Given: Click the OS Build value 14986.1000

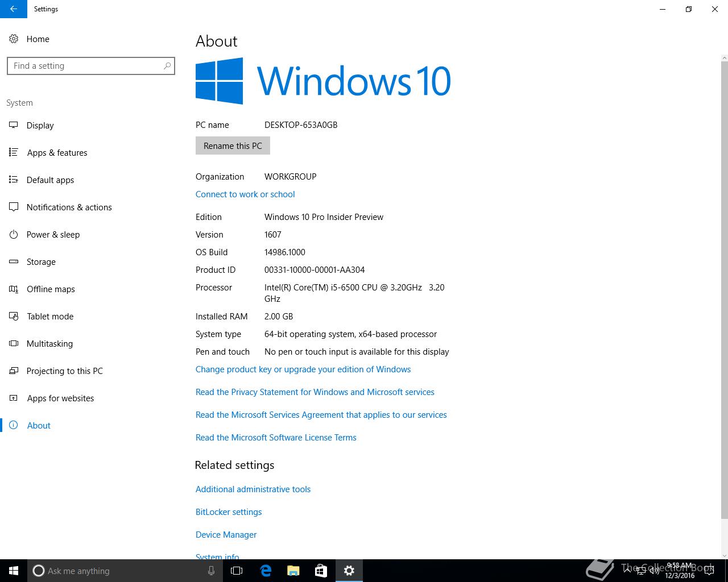Looking at the screenshot, I should (x=284, y=252).
